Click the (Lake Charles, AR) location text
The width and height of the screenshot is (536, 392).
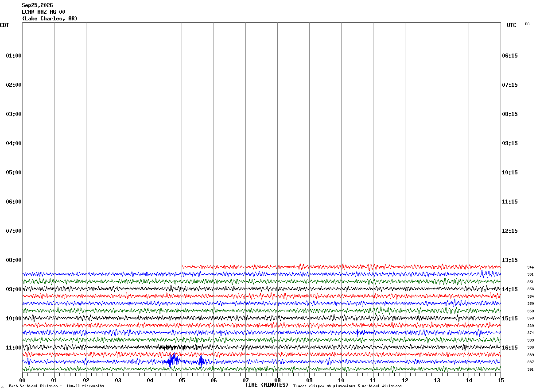[50, 19]
